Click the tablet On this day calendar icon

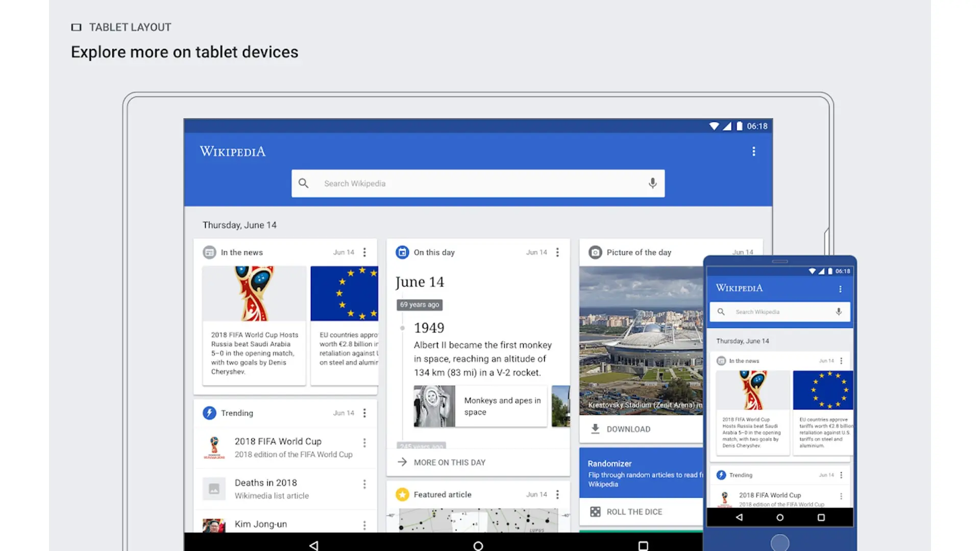[x=402, y=252]
